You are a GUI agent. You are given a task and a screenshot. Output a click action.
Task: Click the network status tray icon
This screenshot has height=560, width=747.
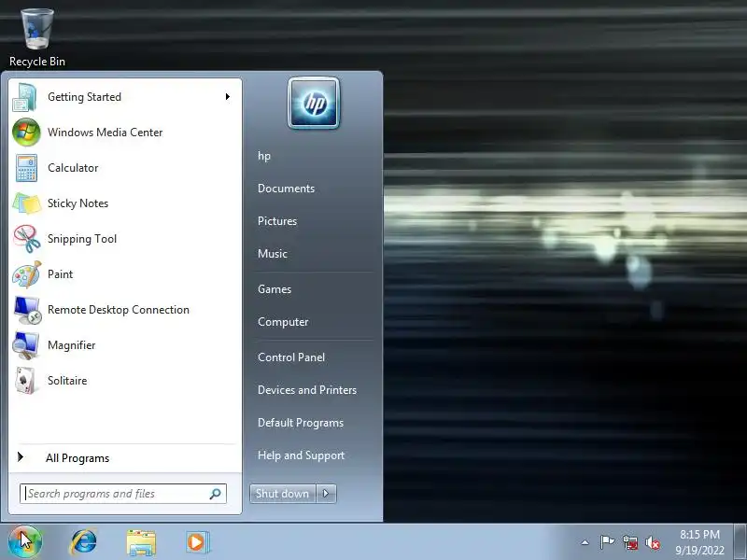pos(629,542)
